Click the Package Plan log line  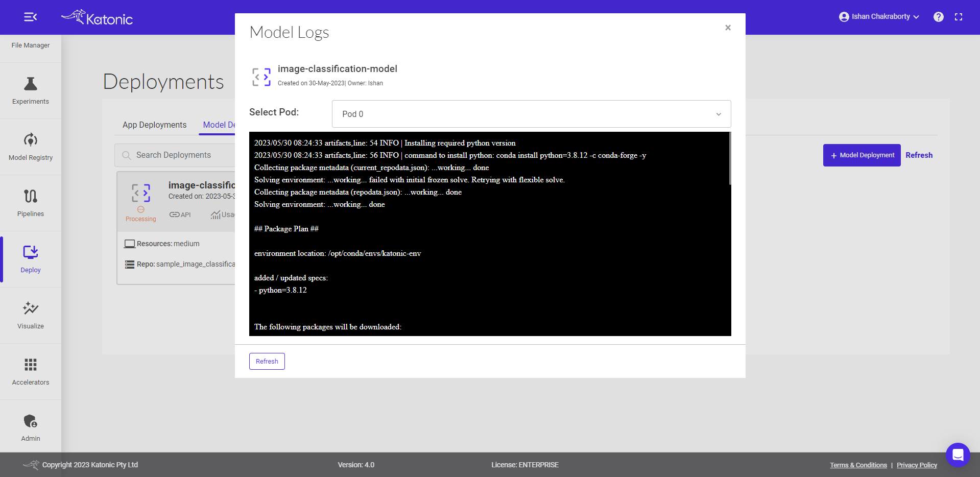[x=286, y=229]
